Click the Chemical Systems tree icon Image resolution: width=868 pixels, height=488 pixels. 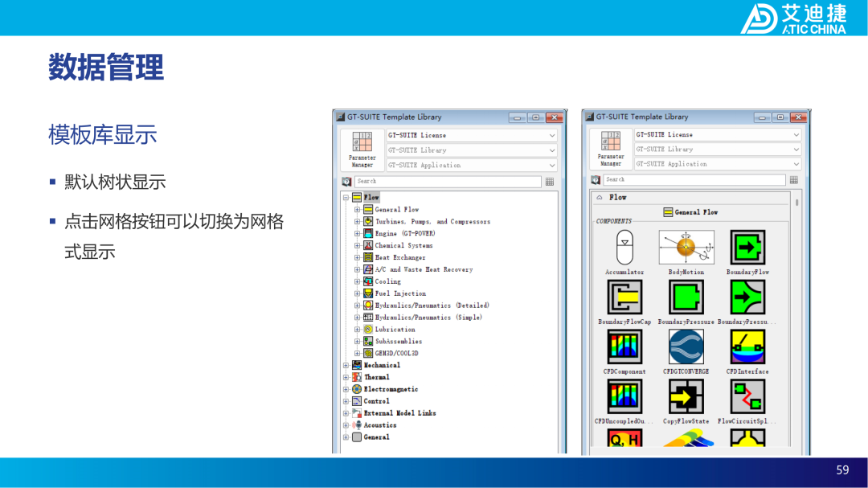click(368, 245)
